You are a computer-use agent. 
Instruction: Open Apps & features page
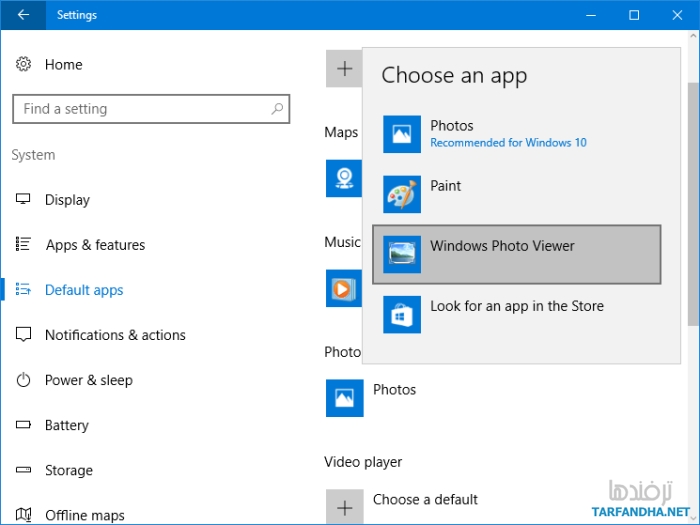coord(95,245)
